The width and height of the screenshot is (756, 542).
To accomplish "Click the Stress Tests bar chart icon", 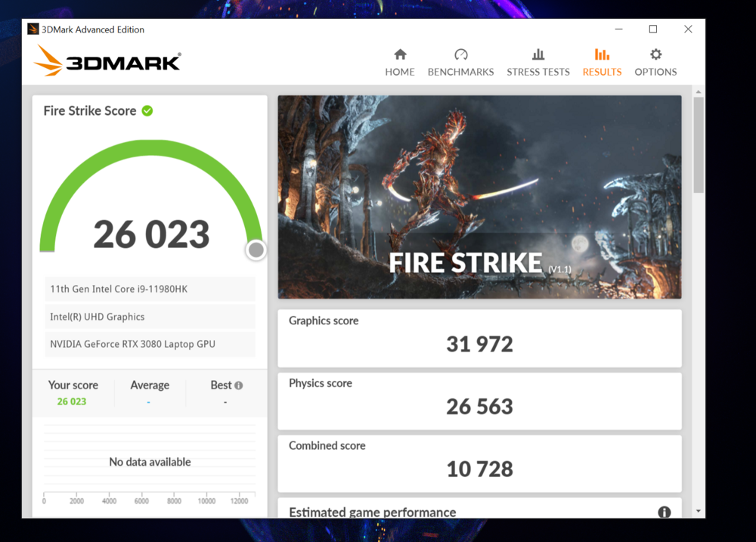I will click(538, 54).
